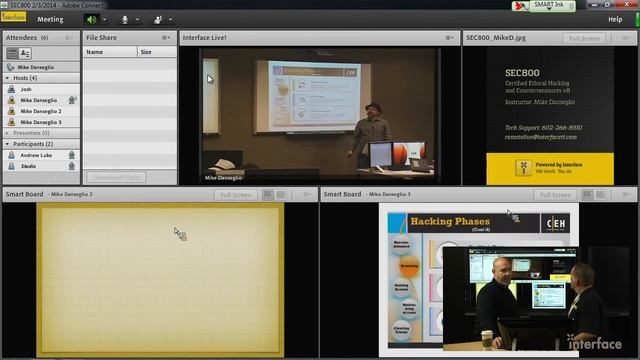The image size is (640, 360).
Task: Open the Mike Danseglio 2 Smart Board options menu
Action: [x=307, y=195]
